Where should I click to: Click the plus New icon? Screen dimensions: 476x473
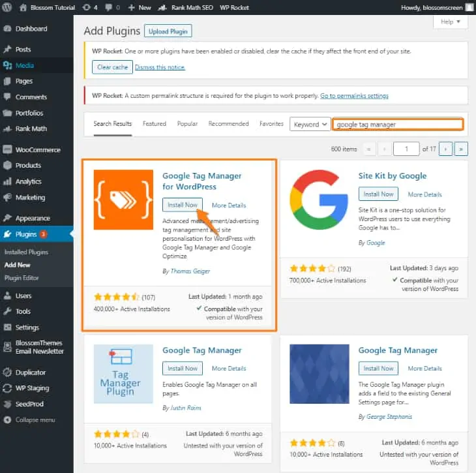(131, 8)
